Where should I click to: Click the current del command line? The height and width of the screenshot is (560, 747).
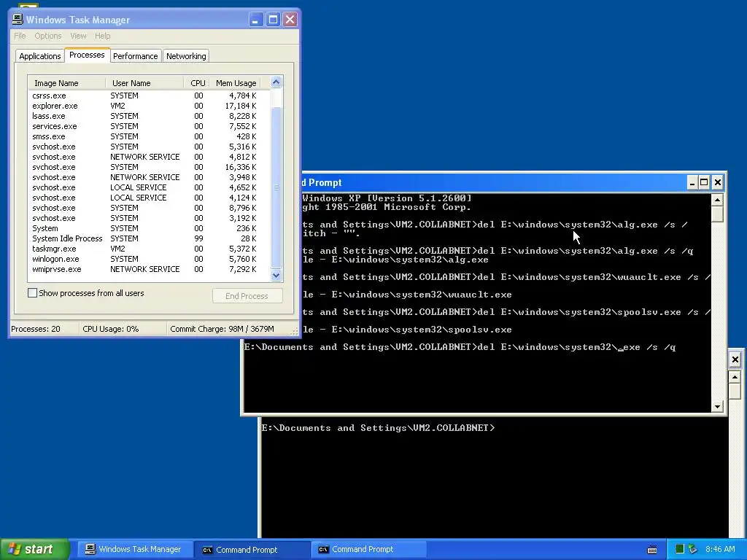pos(460,347)
